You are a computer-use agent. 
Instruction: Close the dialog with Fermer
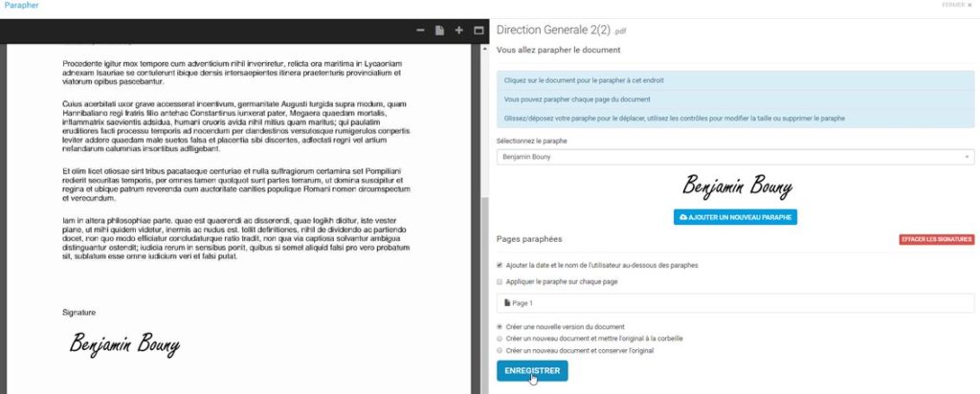pos(957,5)
